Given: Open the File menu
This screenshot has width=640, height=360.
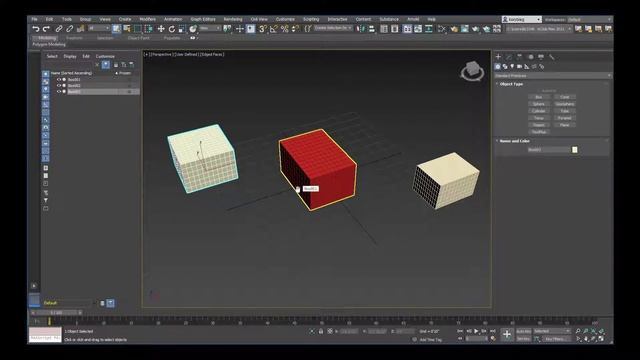Looking at the screenshot, I should coord(35,19).
